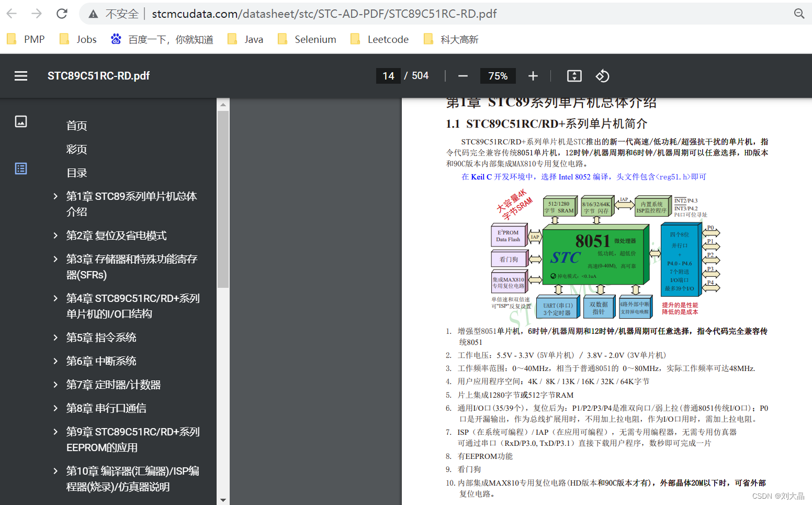The width and height of the screenshot is (812, 505).
Task: Click list item 2 工作电压 line
Action: click(556, 355)
